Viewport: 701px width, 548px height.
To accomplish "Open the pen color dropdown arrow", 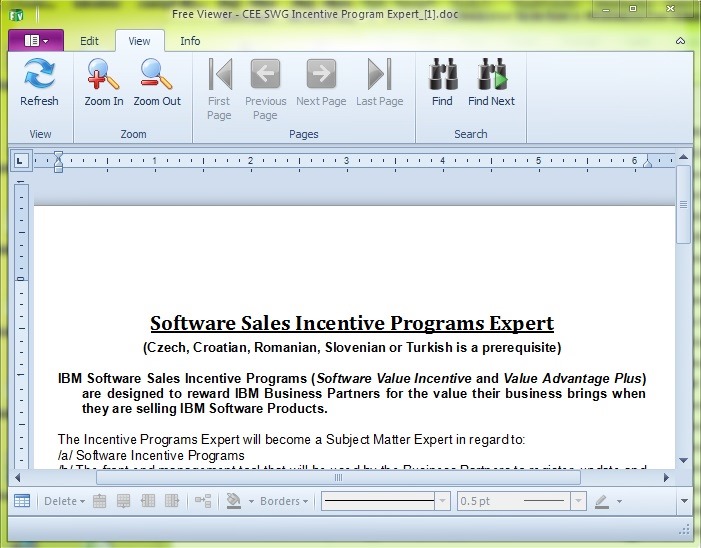I will 620,502.
